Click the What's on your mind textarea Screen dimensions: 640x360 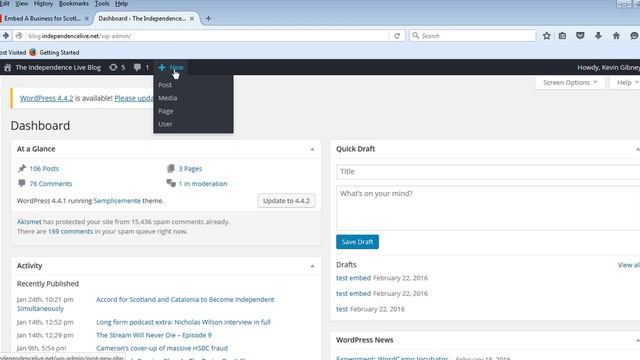pos(488,208)
